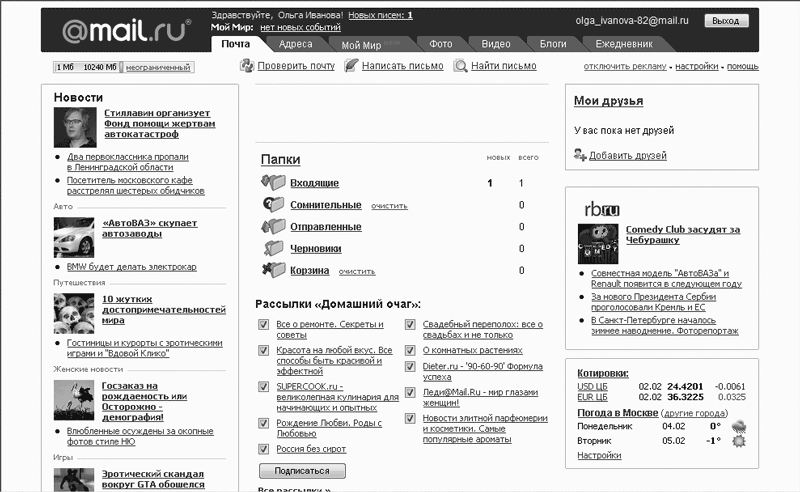Toggle the 'Свадебный переполох' checkbox
800x492 pixels.
click(x=410, y=324)
